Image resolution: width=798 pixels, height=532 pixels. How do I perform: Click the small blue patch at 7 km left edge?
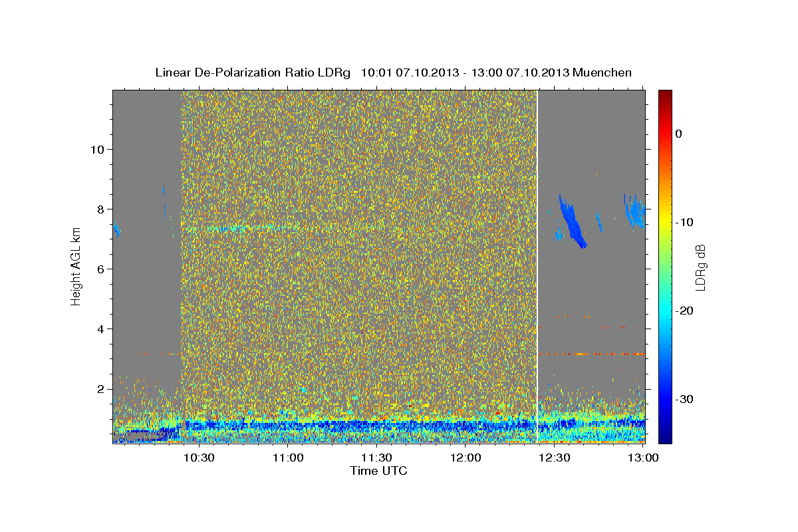[117, 230]
